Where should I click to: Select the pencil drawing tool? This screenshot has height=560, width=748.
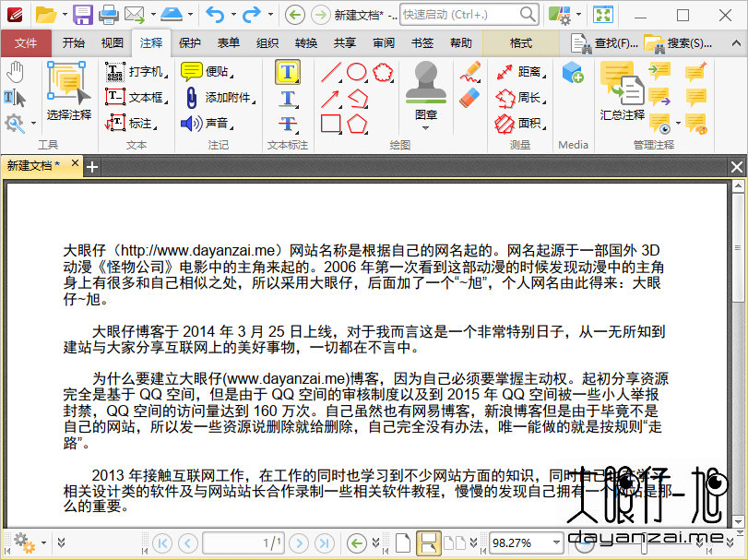tap(470, 72)
